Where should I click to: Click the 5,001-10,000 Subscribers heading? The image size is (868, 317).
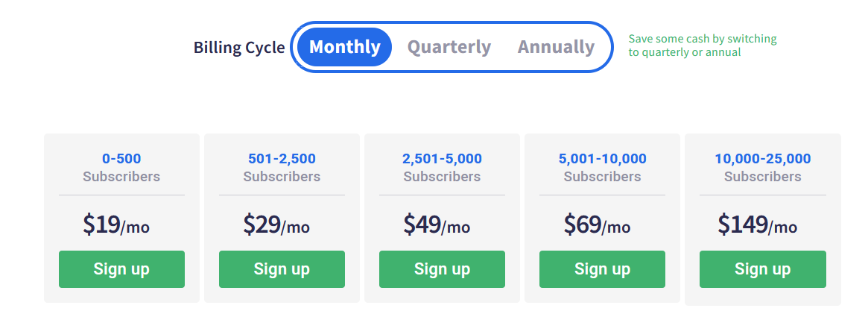click(x=602, y=167)
